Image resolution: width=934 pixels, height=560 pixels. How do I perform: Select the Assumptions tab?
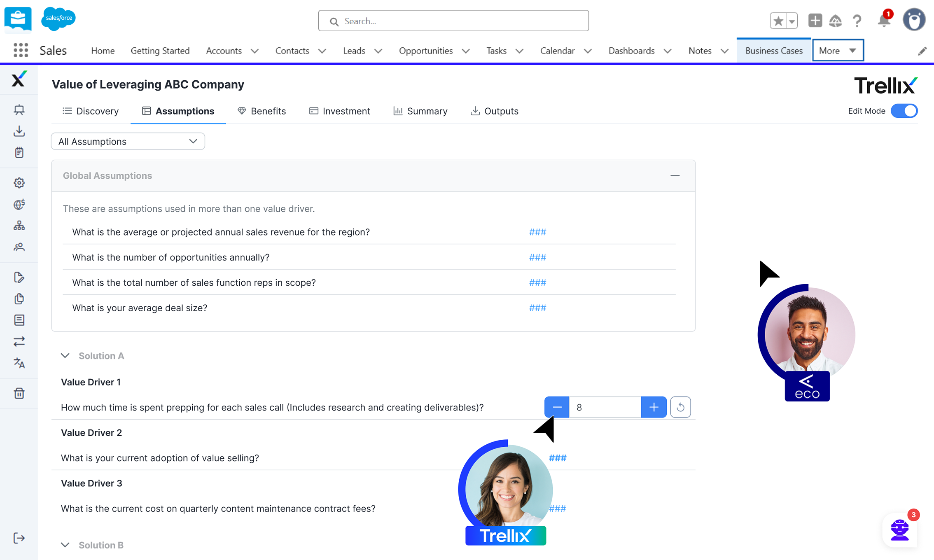(178, 111)
